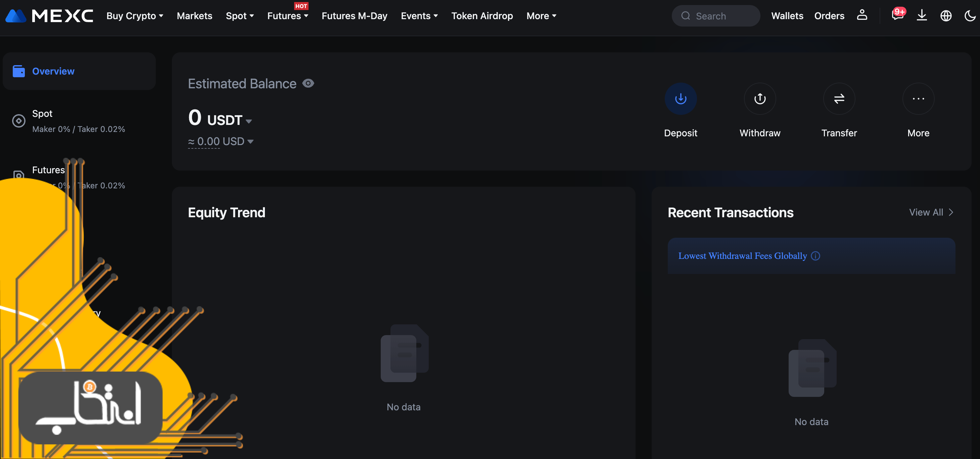Image resolution: width=980 pixels, height=459 pixels.
Task: Click the notification bell icon
Action: [x=897, y=15]
